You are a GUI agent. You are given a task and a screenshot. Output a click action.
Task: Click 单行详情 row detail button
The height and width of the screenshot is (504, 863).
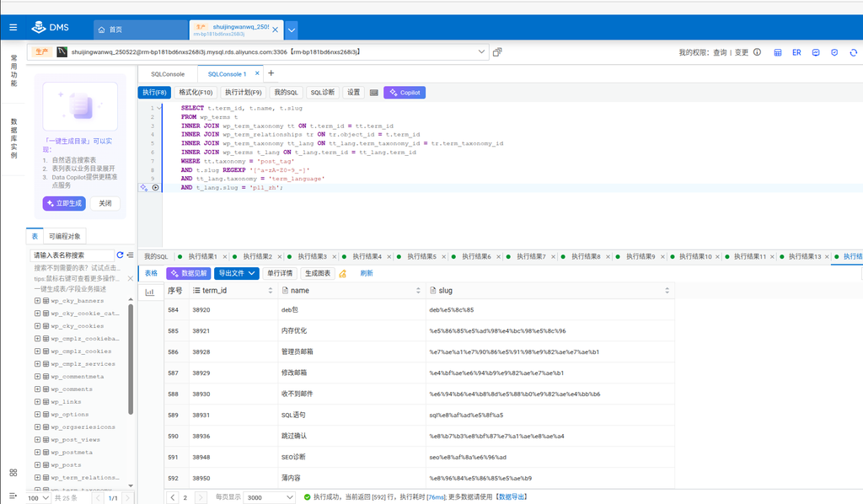(x=280, y=273)
